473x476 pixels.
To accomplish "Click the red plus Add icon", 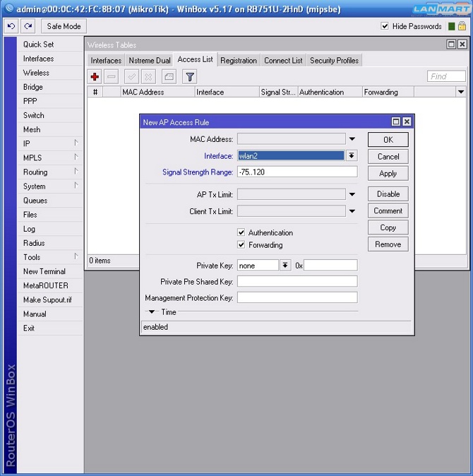I will [x=95, y=76].
